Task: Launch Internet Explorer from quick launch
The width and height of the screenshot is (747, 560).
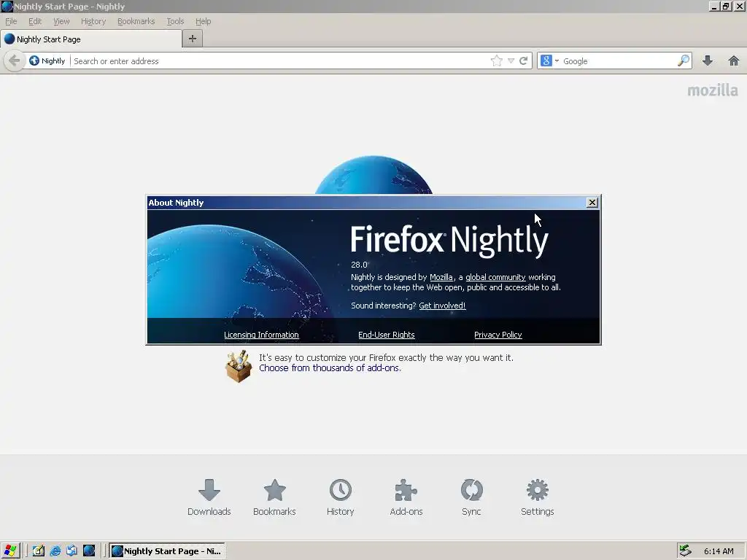Action: point(55,551)
